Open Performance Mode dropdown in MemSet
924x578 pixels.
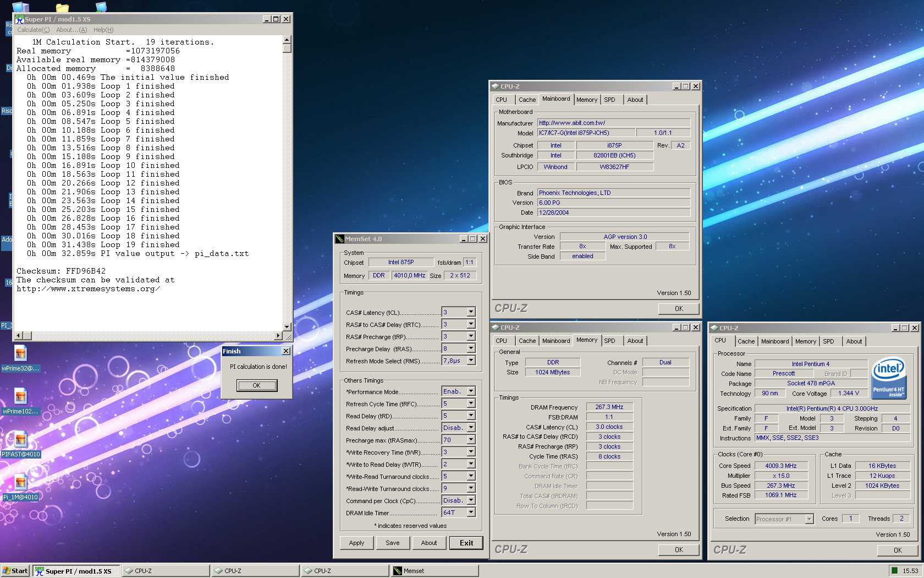471,391
